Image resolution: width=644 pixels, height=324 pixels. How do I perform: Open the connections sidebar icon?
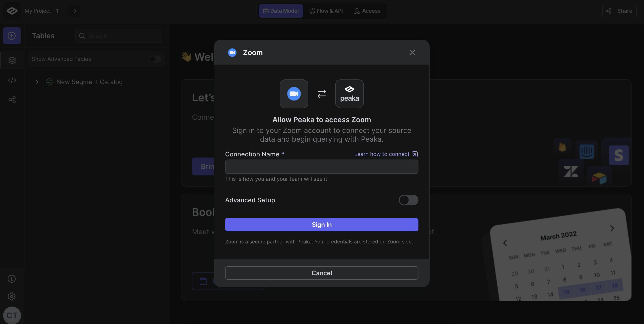pos(12,100)
